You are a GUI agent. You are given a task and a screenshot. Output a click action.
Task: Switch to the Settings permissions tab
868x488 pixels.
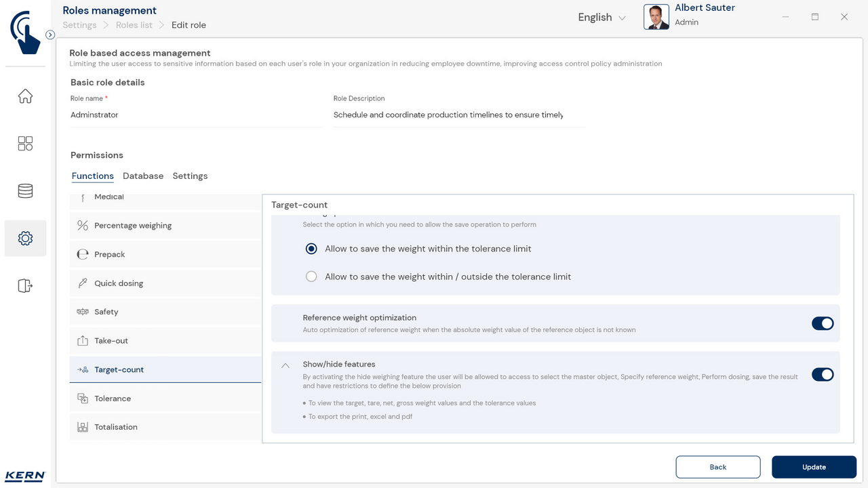pos(190,176)
